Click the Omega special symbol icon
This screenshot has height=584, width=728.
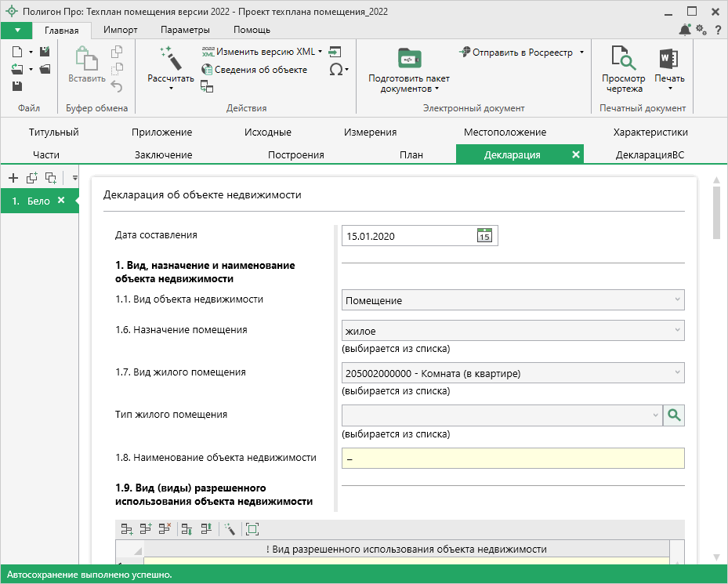pyautogui.click(x=335, y=69)
